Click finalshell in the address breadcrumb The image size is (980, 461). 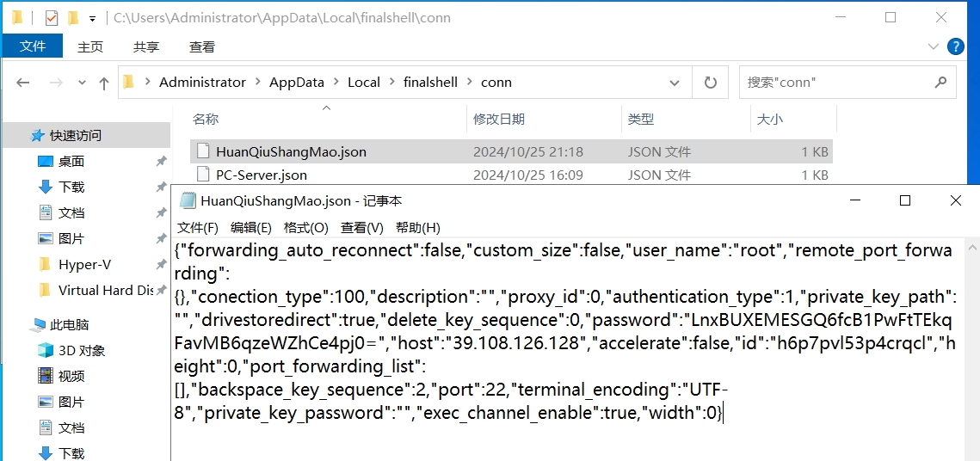click(x=430, y=82)
